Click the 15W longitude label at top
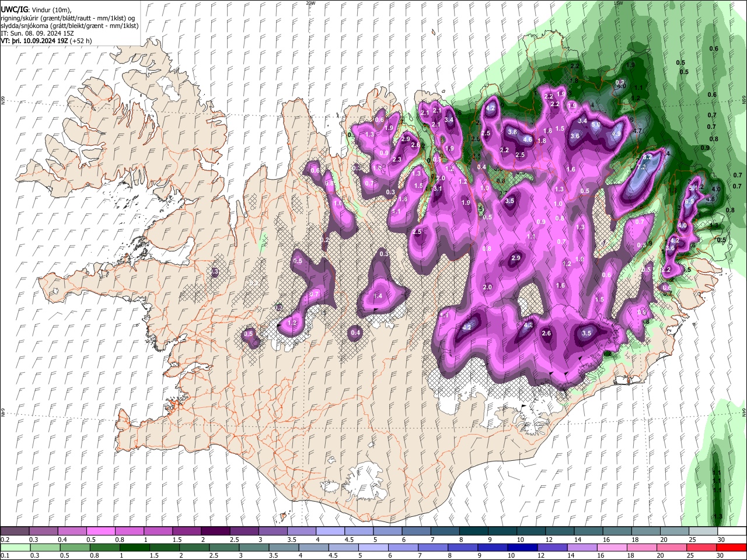 pos(618,3)
